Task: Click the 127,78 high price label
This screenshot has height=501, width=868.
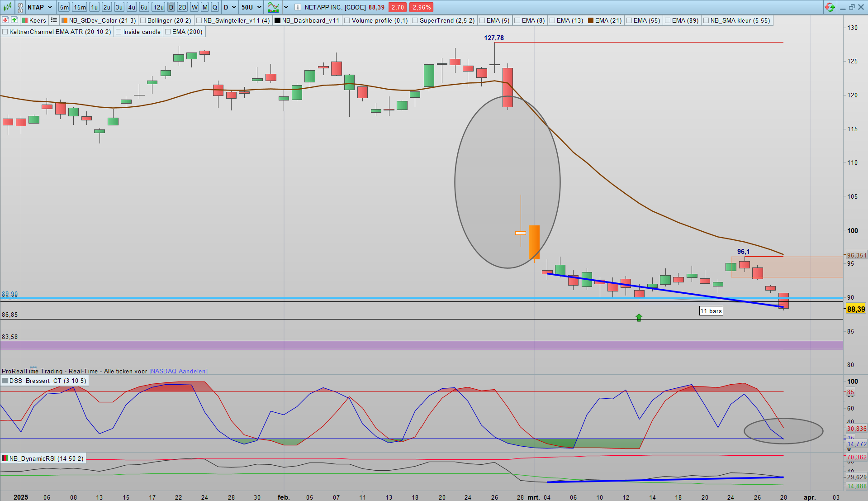Action: point(494,38)
